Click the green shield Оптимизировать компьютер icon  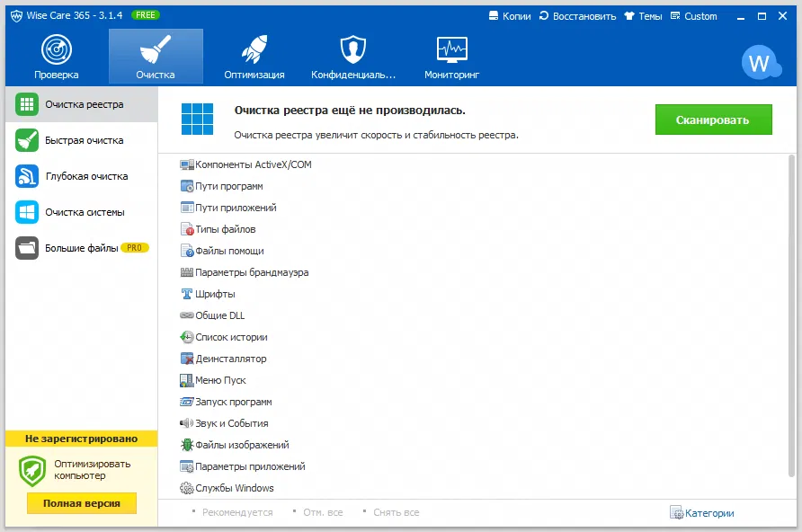tap(31, 469)
